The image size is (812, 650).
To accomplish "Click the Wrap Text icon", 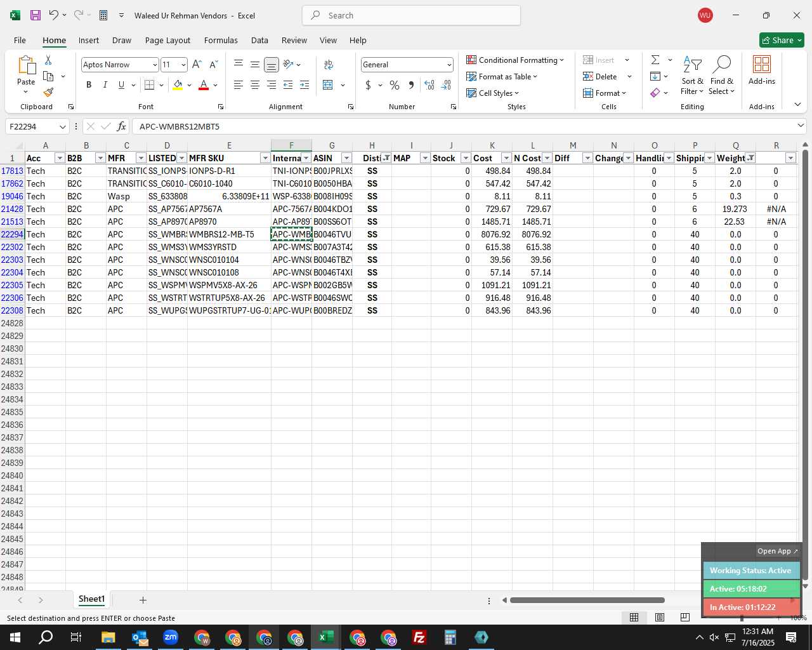I will tap(329, 65).
